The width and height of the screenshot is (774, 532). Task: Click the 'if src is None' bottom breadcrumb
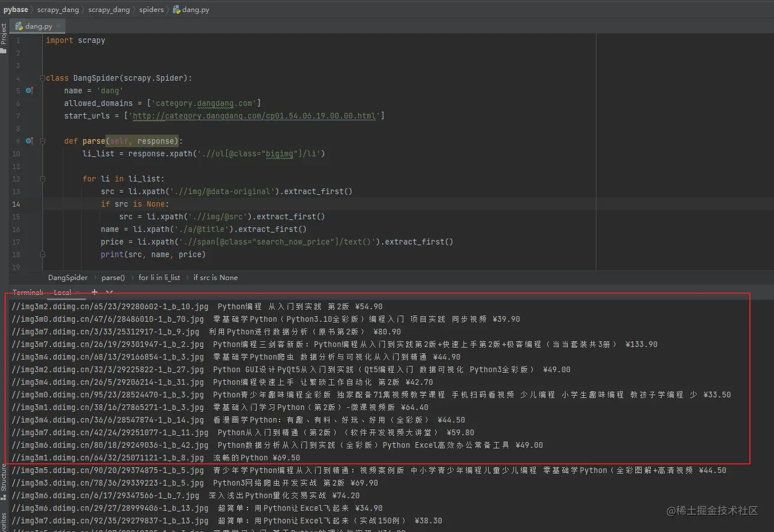point(215,278)
